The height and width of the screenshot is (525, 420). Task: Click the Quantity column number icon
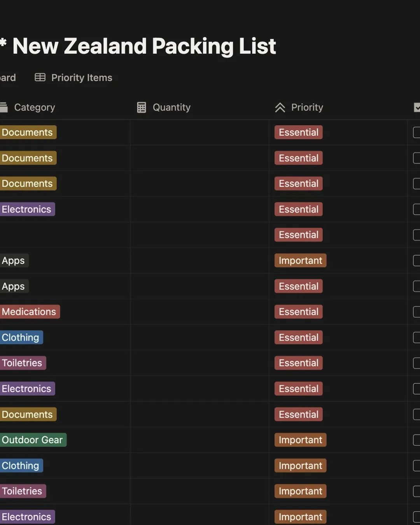(x=142, y=107)
